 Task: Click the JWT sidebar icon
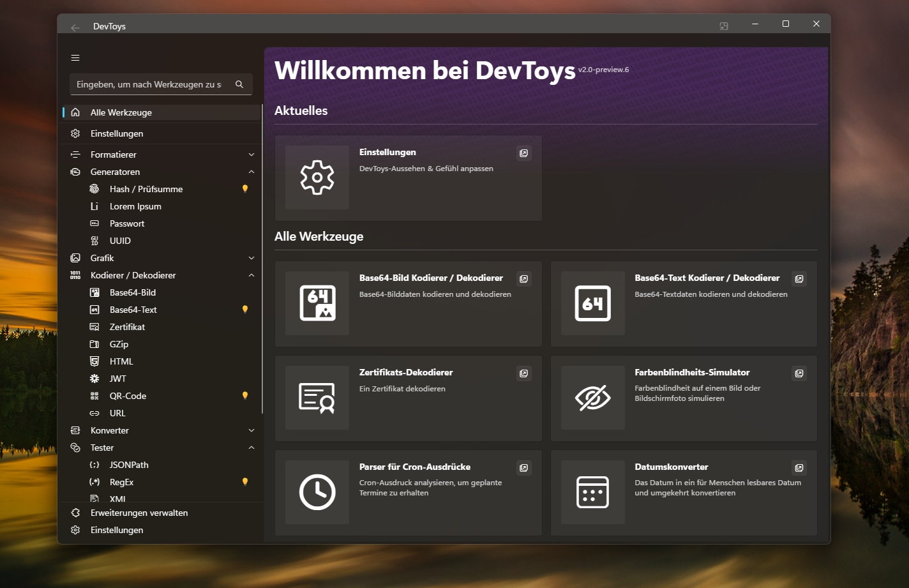pyautogui.click(x=94, y=379)
